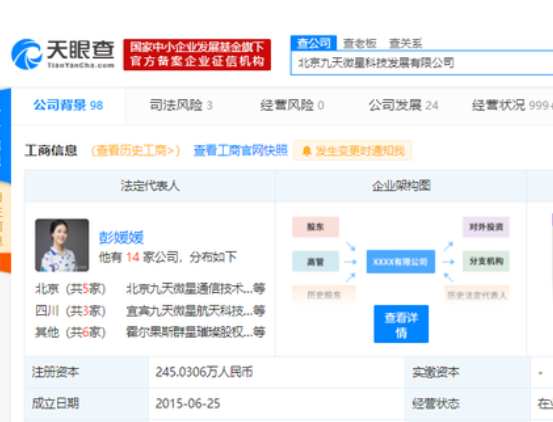Click the 14 companies count

tap(133, 257)
